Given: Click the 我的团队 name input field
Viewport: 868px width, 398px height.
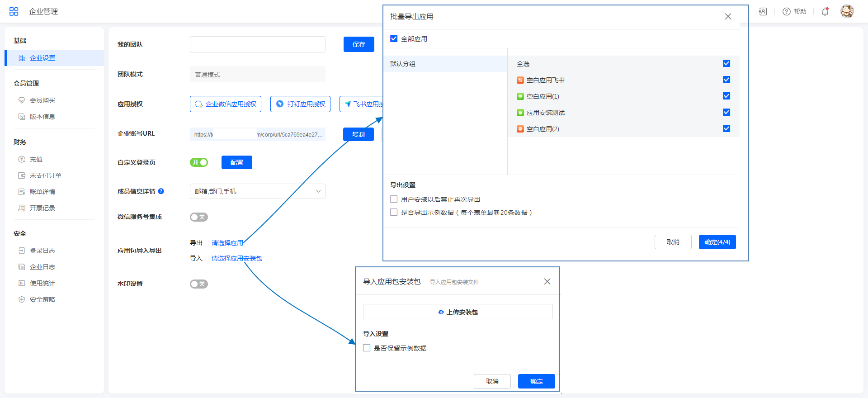Looking at the screenshot, I should [257, 44].
